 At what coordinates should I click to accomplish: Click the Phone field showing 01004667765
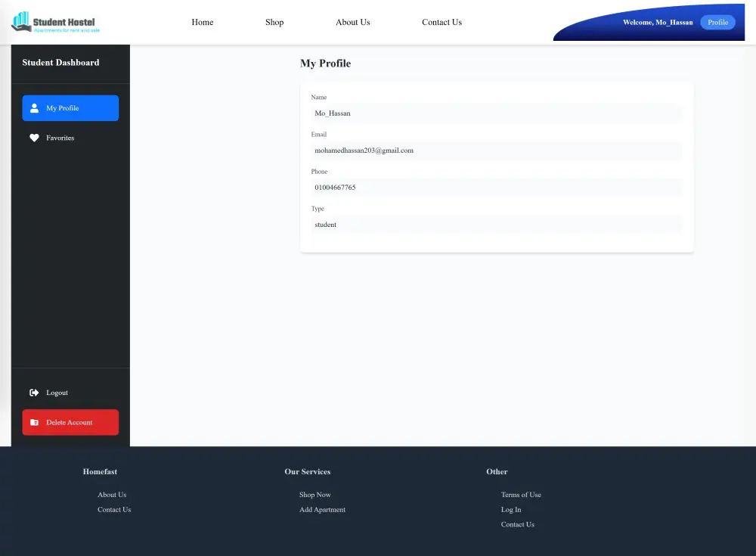coord(497,187)
